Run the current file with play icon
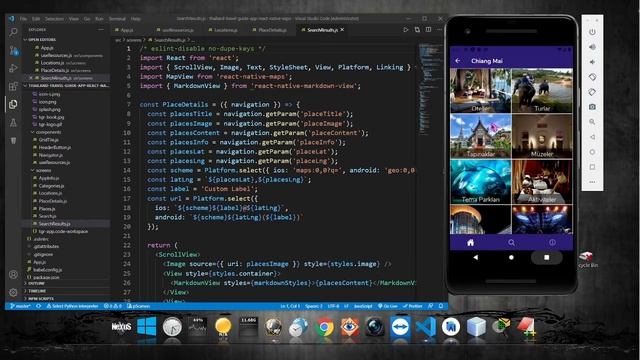This screenshot has width=640, height=360. [x=405, y=30]
